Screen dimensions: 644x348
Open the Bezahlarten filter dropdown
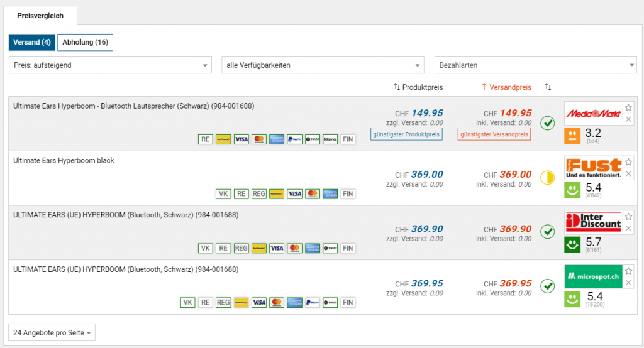[536, 65]
